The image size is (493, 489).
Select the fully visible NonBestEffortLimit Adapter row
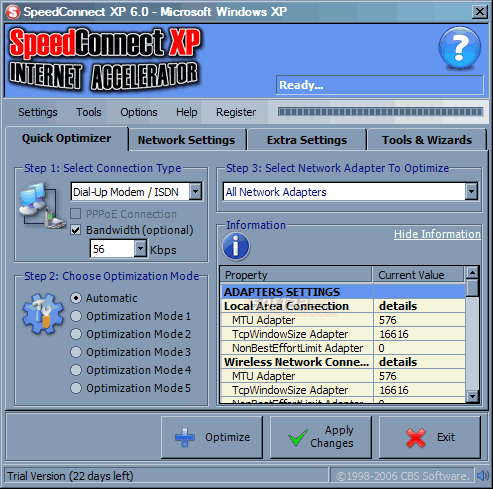(x=343, y=348)
